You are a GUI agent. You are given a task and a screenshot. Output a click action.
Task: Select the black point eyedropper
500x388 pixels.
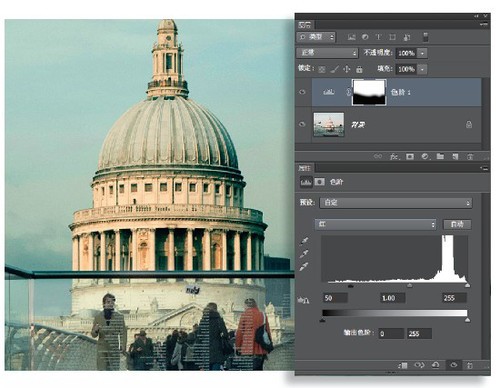(304, 241)
